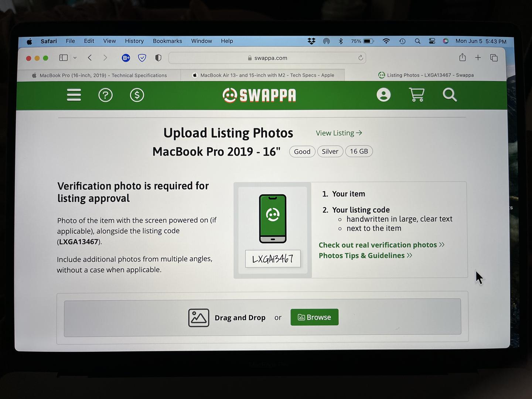Switch to MacBook Air M2 Tech Specs tab

[263, 75]
